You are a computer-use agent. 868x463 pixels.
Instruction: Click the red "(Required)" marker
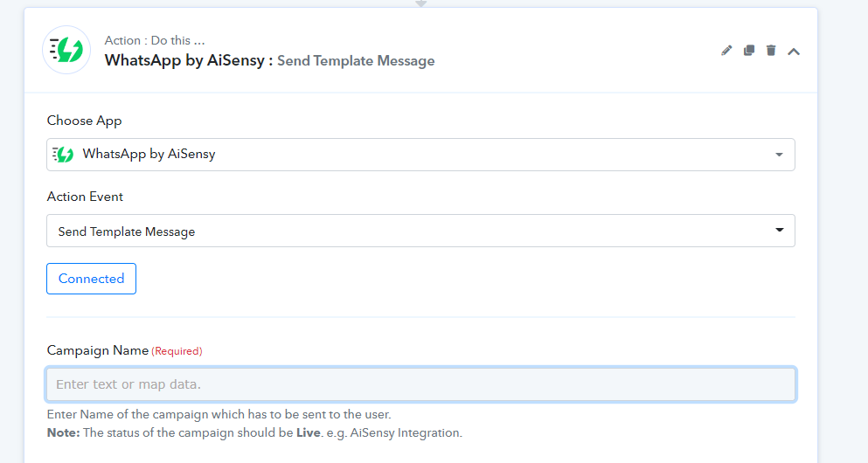[177, 351]
